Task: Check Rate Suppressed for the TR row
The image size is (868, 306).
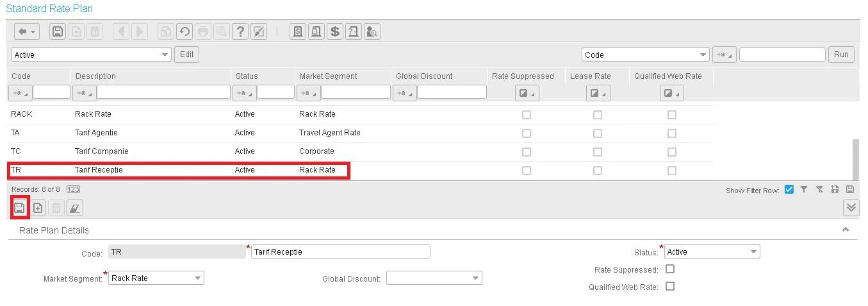Action: pos(527,171)
